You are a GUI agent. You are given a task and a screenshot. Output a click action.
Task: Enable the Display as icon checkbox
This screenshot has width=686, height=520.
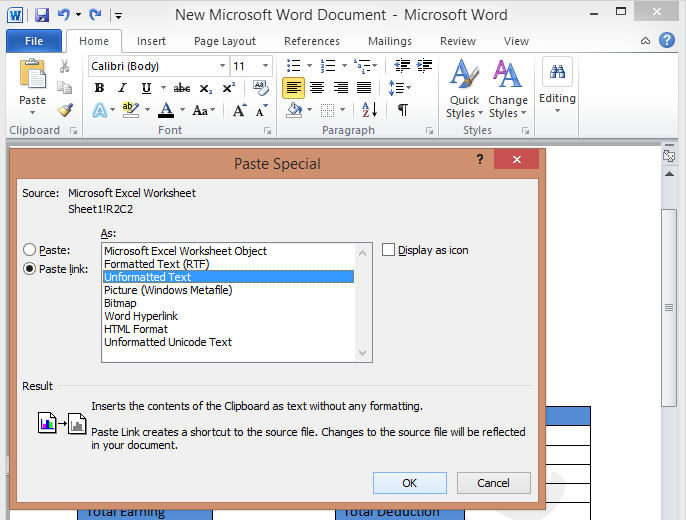coord(388,250)
